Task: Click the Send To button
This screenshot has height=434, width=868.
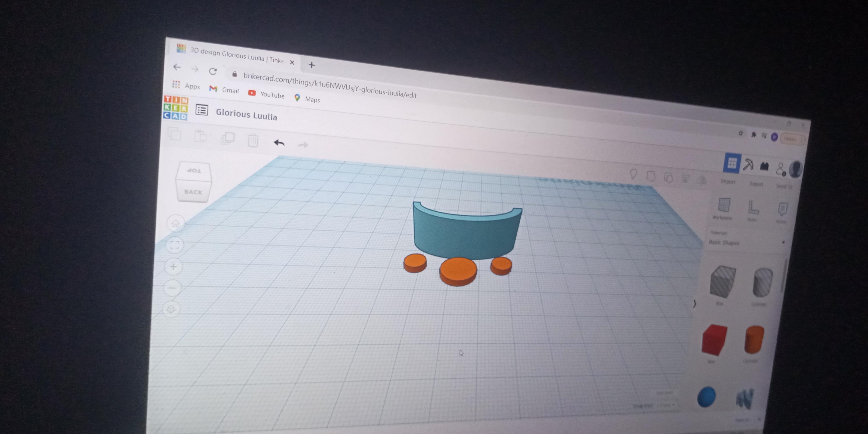Action: pos(784,186)
